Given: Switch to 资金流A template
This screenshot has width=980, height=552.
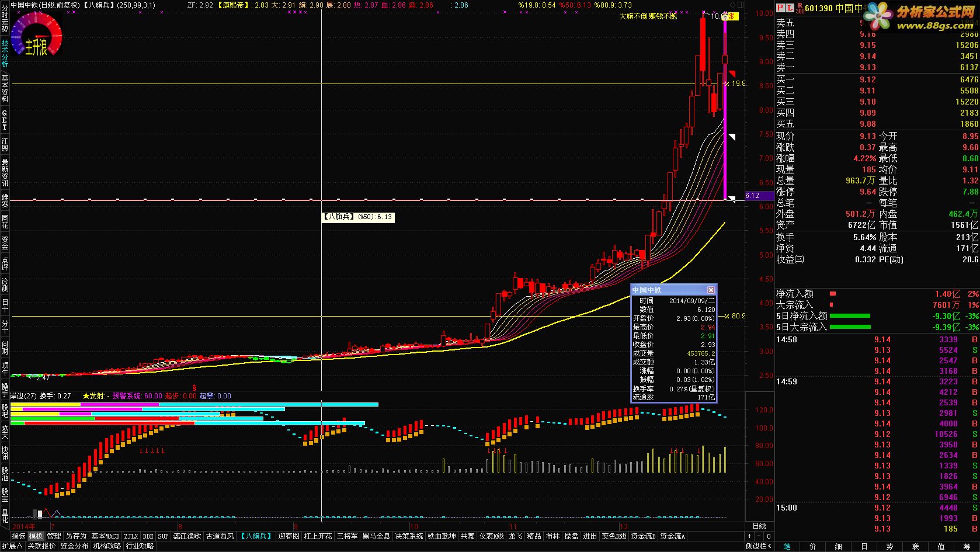Looking at the screenshot, I should pos(672,536).
